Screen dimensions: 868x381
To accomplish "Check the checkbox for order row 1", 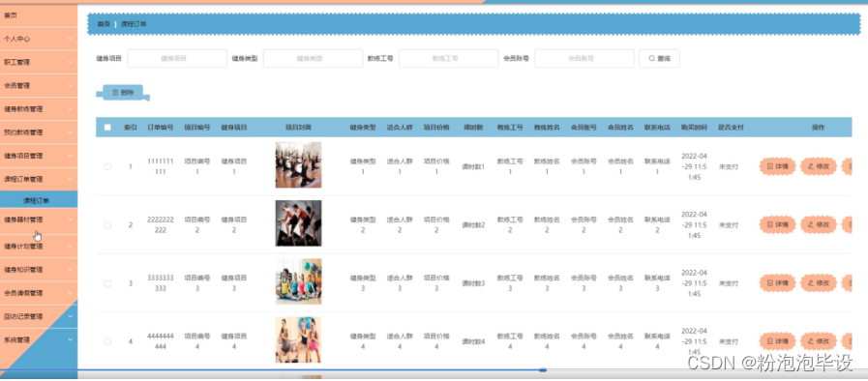I will pyautogui.click(x=107, y=166).
